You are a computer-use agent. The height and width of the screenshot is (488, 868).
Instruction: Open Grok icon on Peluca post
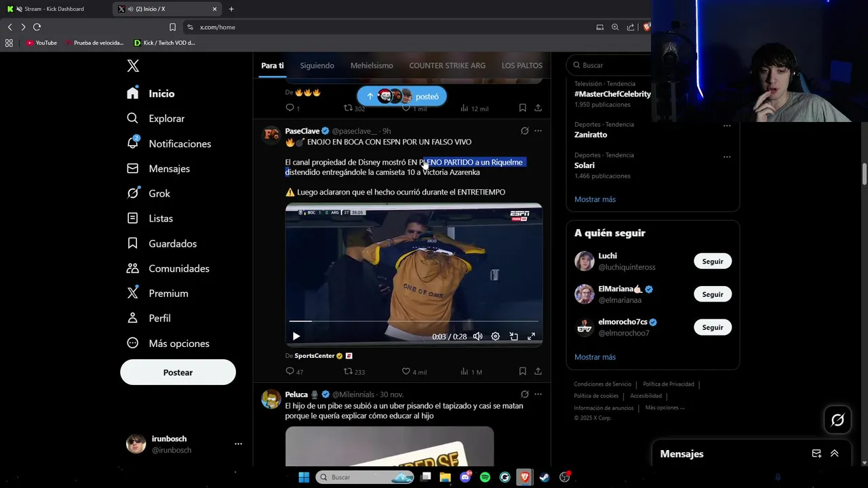pyautogui.click(x=524, y=394)
